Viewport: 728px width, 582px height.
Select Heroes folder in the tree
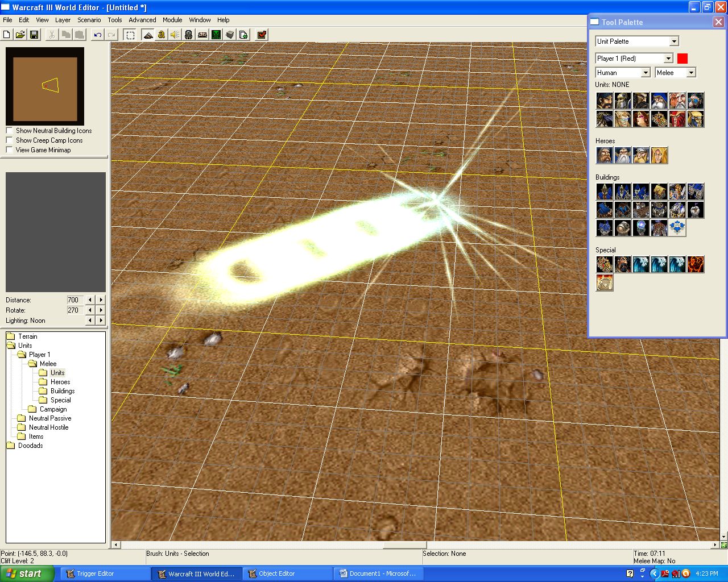[x=60, y=382]
